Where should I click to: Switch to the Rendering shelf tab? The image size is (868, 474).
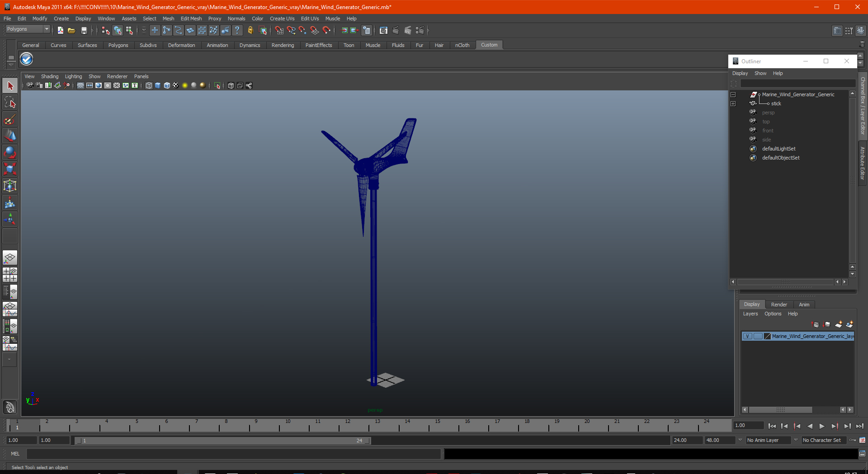point(283,45)
